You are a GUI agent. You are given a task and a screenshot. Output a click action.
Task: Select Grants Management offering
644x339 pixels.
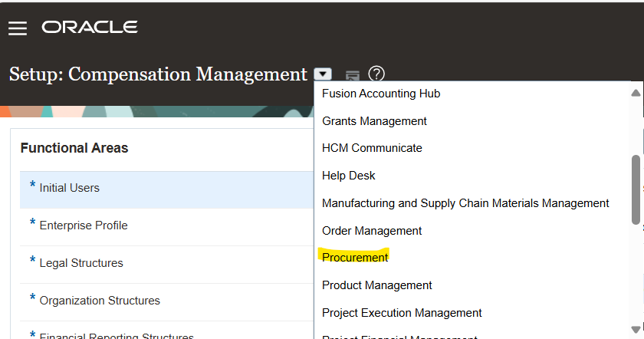click(x=374, y=121)
